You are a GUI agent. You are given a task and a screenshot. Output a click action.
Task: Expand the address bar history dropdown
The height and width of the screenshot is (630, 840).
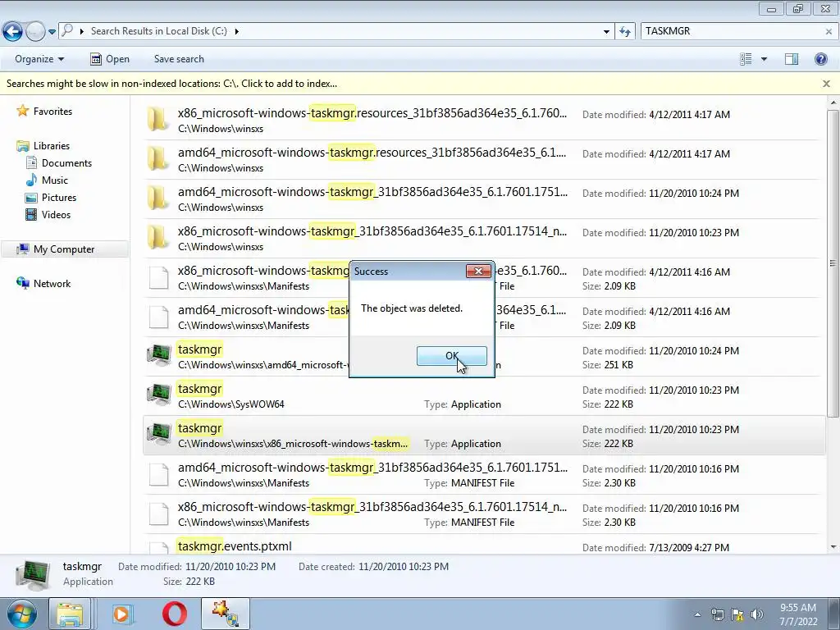tap(606, 32)
